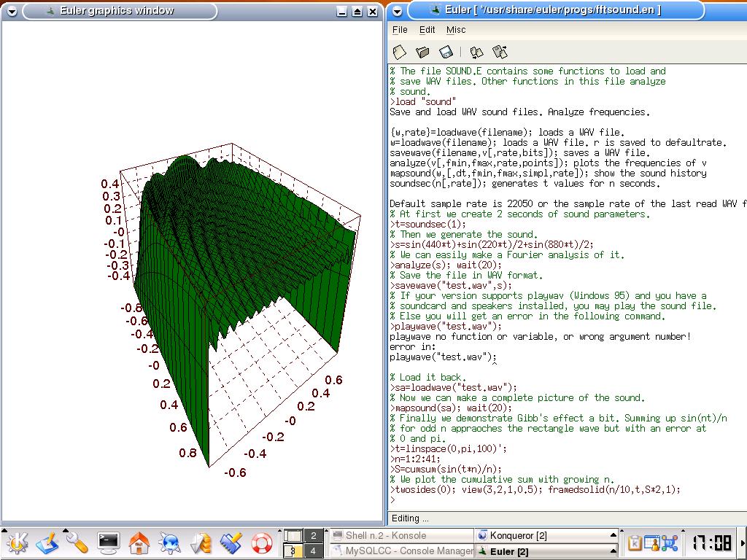The width and height of the screenshot is (747, 560).
Task: Click the 'Editing ...' status bar text
Action: pyautogui.click(x=410, y=518)
